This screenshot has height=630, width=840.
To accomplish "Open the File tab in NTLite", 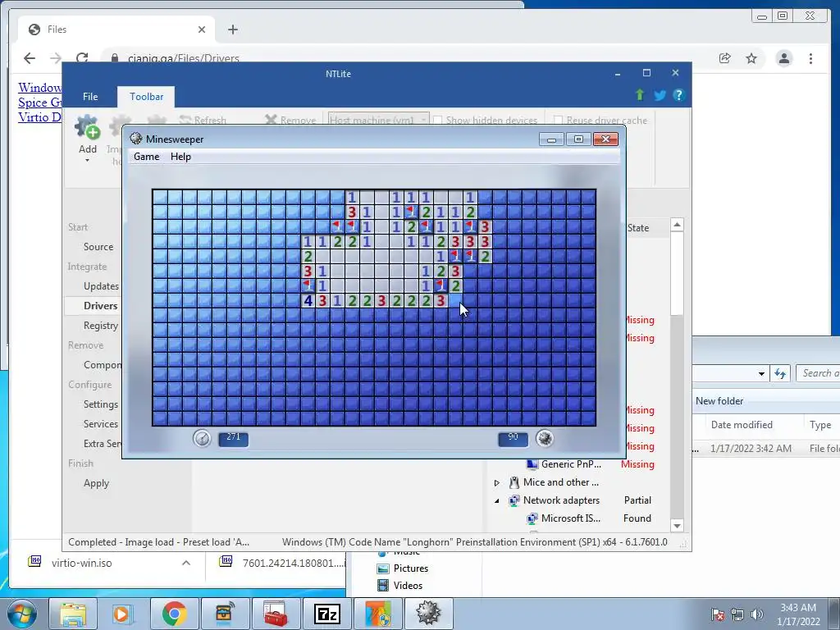I will click(x=90, y=97).
